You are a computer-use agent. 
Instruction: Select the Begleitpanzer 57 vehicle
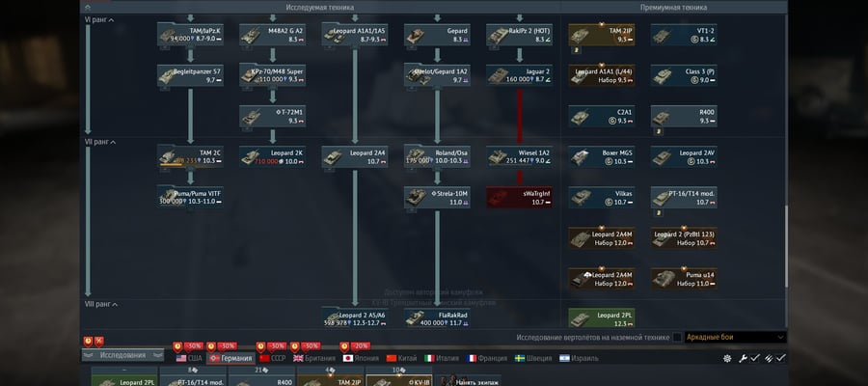pos(190,75)
